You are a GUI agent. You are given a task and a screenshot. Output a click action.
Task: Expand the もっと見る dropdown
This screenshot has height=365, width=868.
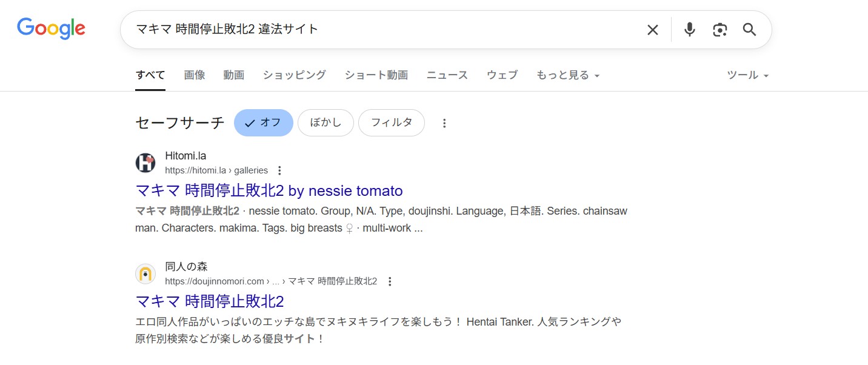pyautogui.click(x=567, y=75)
